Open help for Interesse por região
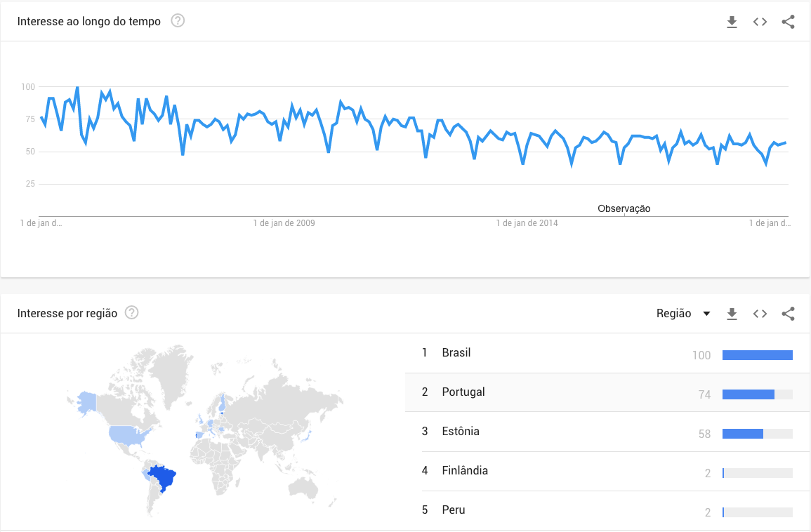Image resolution: width=811 pixels, height=532 pixels. tap(132, 313)
